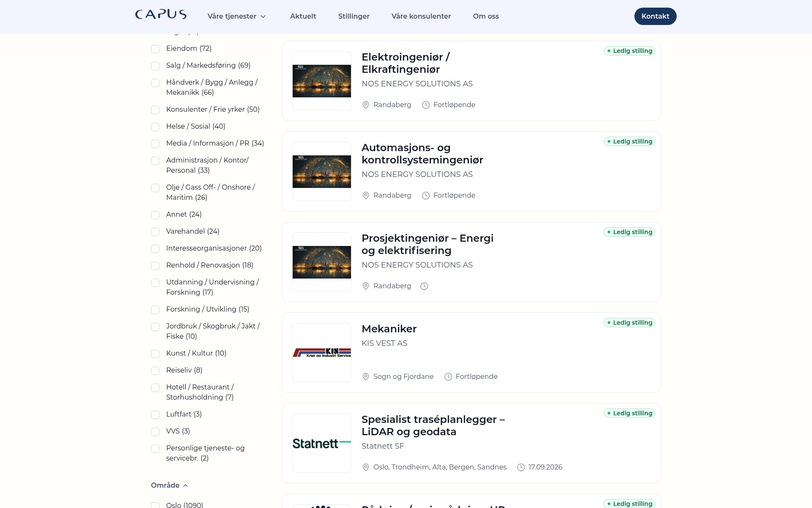The width and height of the screenshot is (812, 508).
Task: Click location pin icon in Automasjons- og kontrollsystemingeniør card
Action: tap(366, 196)
